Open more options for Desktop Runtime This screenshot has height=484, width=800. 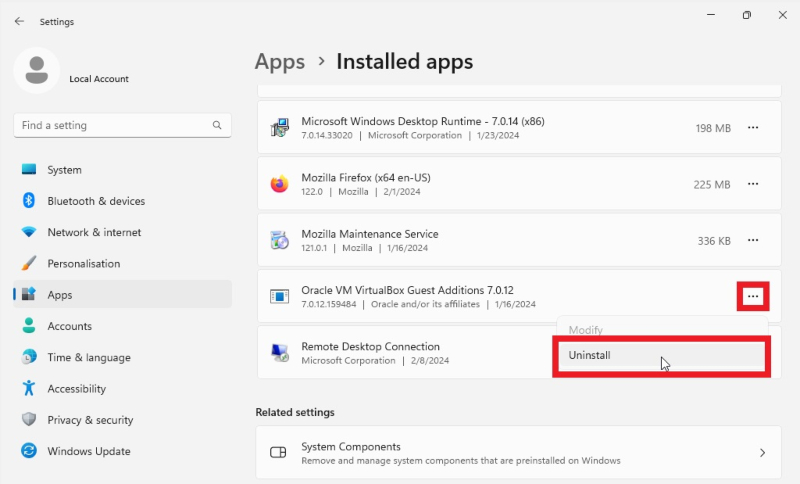tap(753, 128)
